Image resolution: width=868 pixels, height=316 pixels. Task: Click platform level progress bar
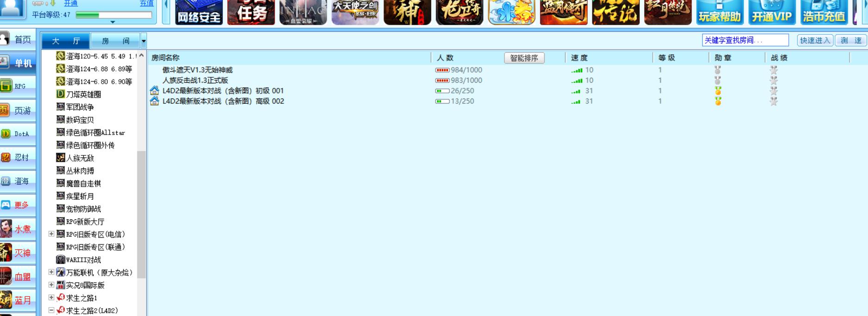click(x=114, y=15)
